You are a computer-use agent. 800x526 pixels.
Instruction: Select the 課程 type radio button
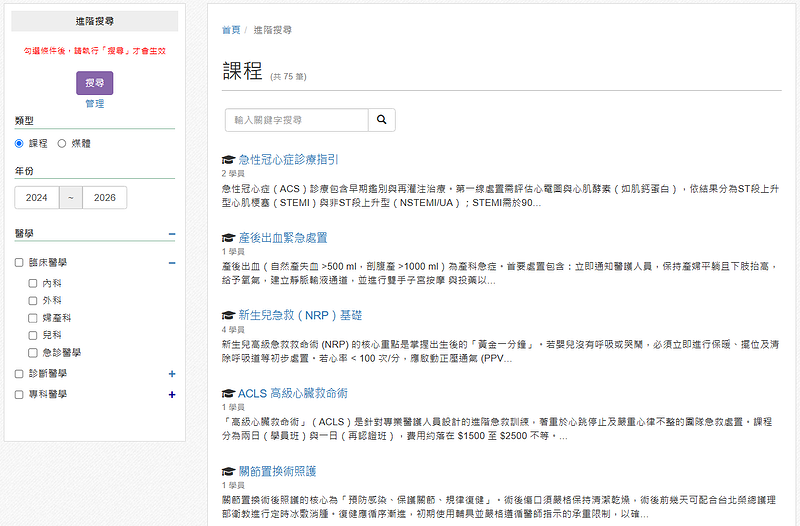(19, 143)
